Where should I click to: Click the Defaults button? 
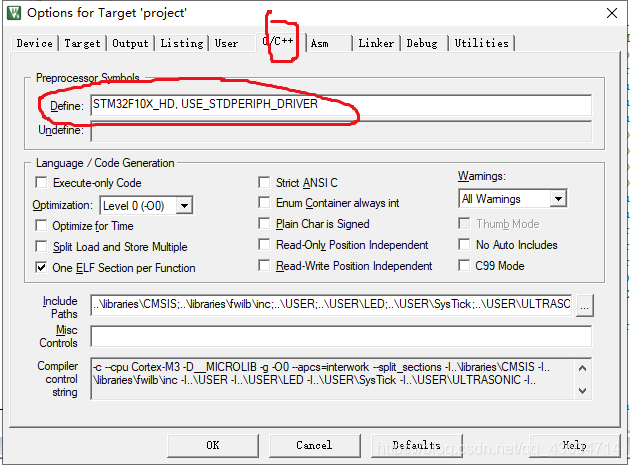click(x=417, y=445)
